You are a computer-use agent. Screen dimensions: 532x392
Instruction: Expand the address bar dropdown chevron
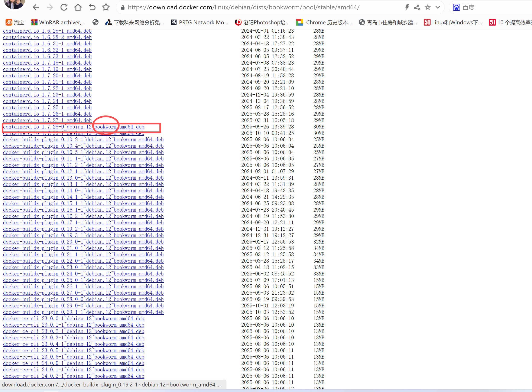point(438,7)
